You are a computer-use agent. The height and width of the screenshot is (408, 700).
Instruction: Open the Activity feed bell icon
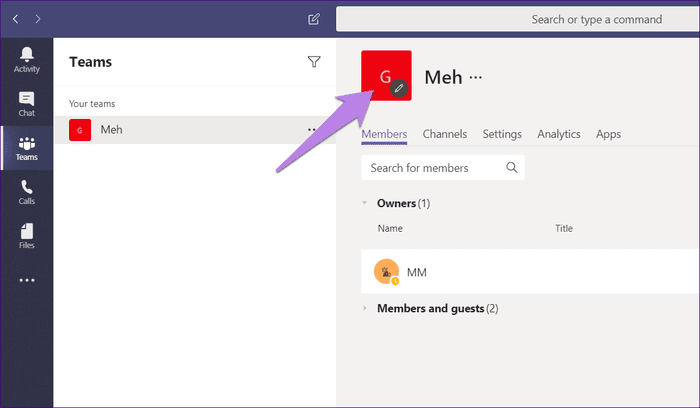pyautogui.click(x=27, y=60)
